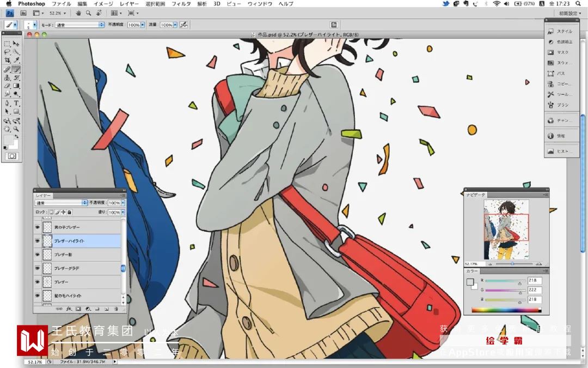
Task: Open the layer fill dropdown
Action: coord(123,212)
